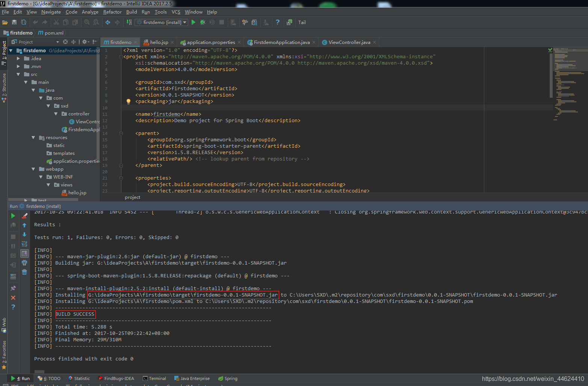Open the File menu
The width and height of the screenshot is (588, 386).
(5, 12)
